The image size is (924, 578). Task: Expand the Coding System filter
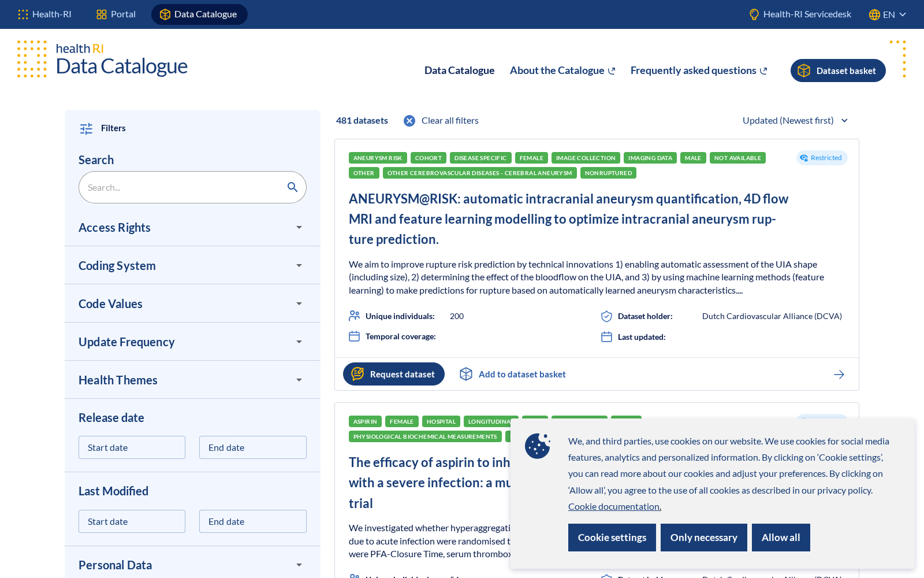(192, 266)
